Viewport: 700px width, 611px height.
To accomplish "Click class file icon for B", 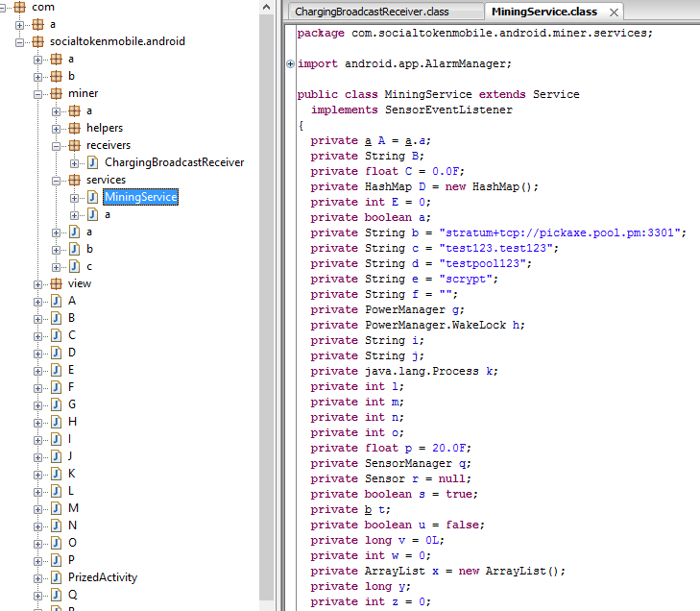I will (57, 318).
